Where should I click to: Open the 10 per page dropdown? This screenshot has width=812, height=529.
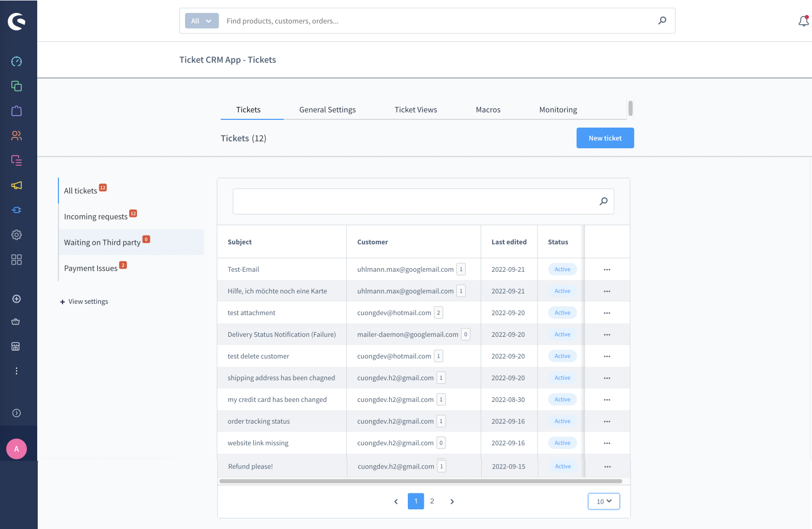pos(604,501)
